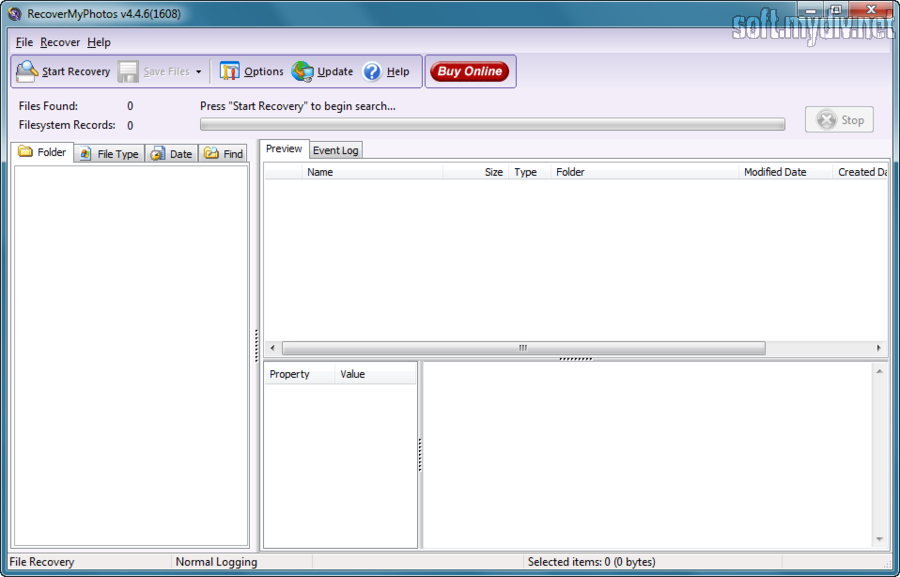Image resolution: width=900 pixels, height=577 pixels.
Task: Select the Preview tab
Action: pos(284,149)
